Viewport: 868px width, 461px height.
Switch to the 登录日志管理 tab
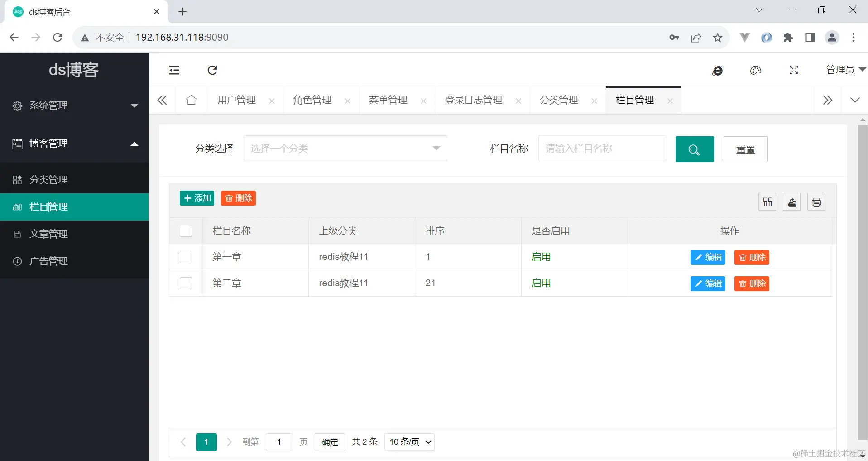pyautogui.click(x=474, y=100)
